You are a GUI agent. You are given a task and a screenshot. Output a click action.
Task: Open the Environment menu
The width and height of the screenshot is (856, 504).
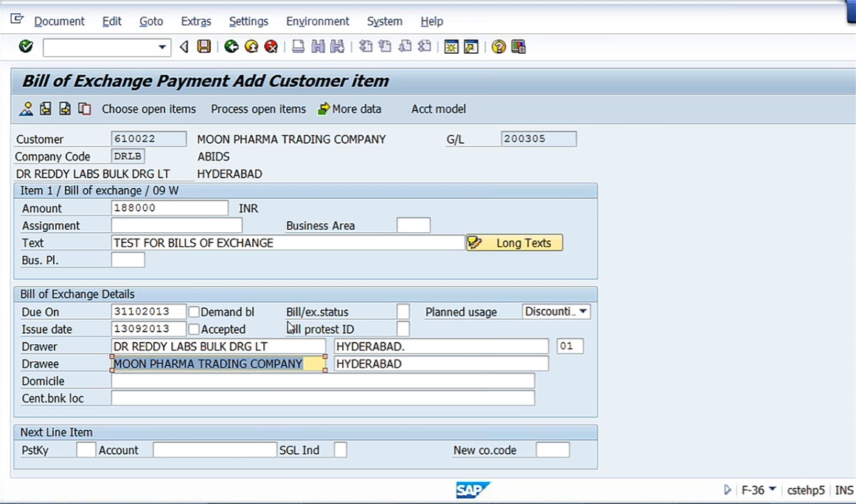tap(318, 21)
